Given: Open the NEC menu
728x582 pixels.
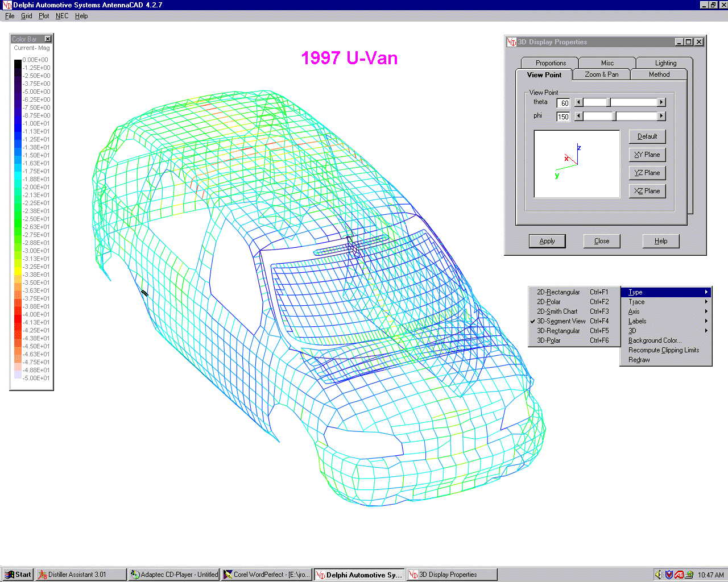Looking at the screenshot, I should click(x=62, y=16).
